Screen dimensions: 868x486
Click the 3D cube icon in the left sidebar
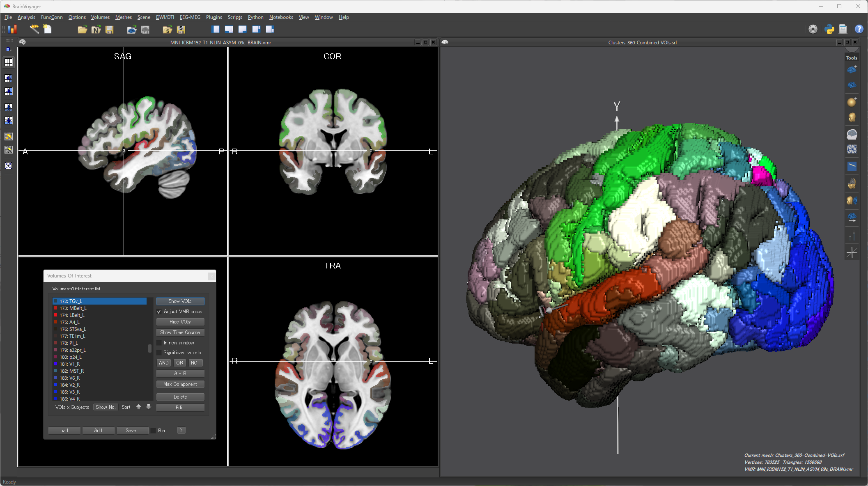pyautogui.click(x=9, y=49)
